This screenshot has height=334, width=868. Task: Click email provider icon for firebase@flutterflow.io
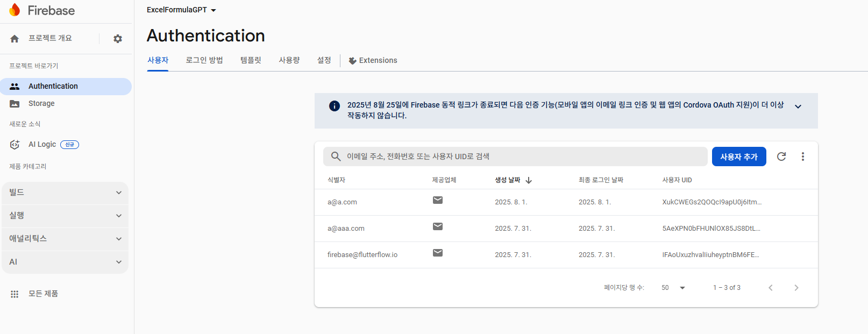438,253
